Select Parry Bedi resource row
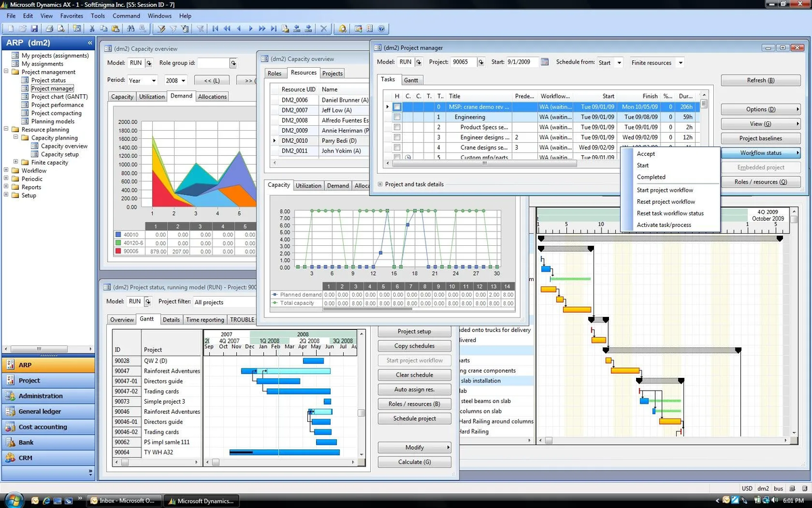This screenshot has height=508, width=812. click(x=321, y=140)
